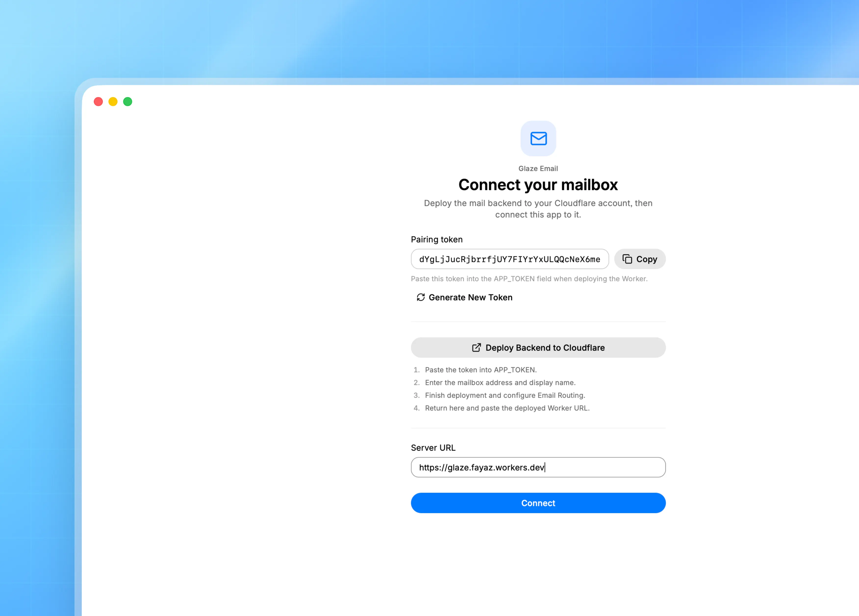
Task: Click the 'Pairing token' label
Action: pyautogui.click(x=437, y=239)
